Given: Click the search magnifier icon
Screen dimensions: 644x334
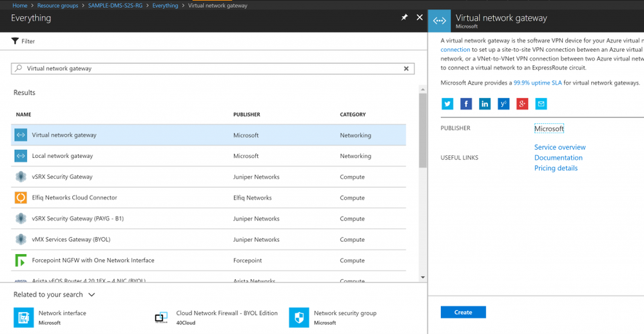Looking at the screenshot, I should tap(19, 68).
